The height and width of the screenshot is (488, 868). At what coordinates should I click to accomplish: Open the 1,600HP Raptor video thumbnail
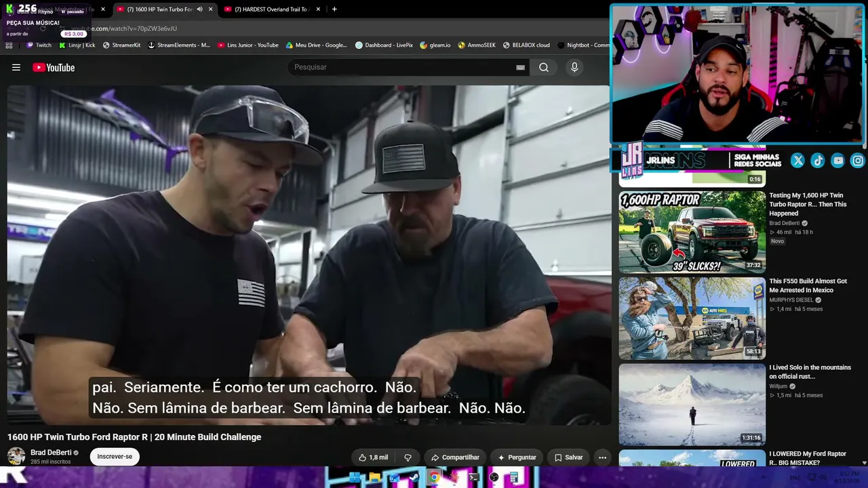point(692,232)
